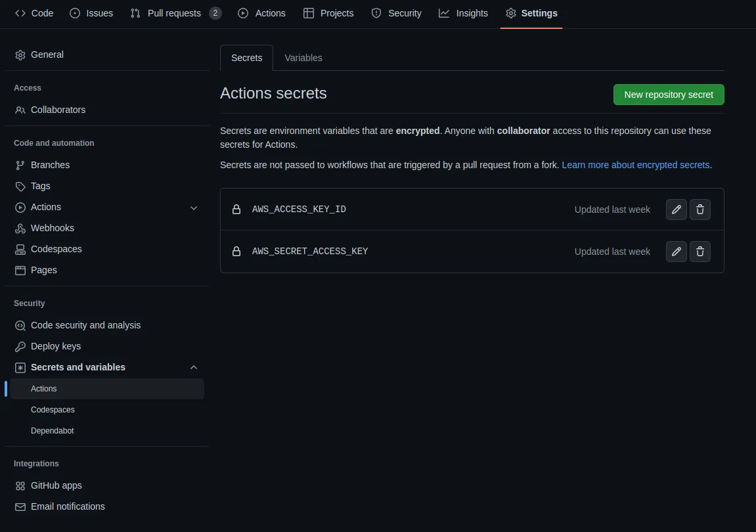Open the Pull requests counter badge
This screenshot has height=532, width=756.
217,12
